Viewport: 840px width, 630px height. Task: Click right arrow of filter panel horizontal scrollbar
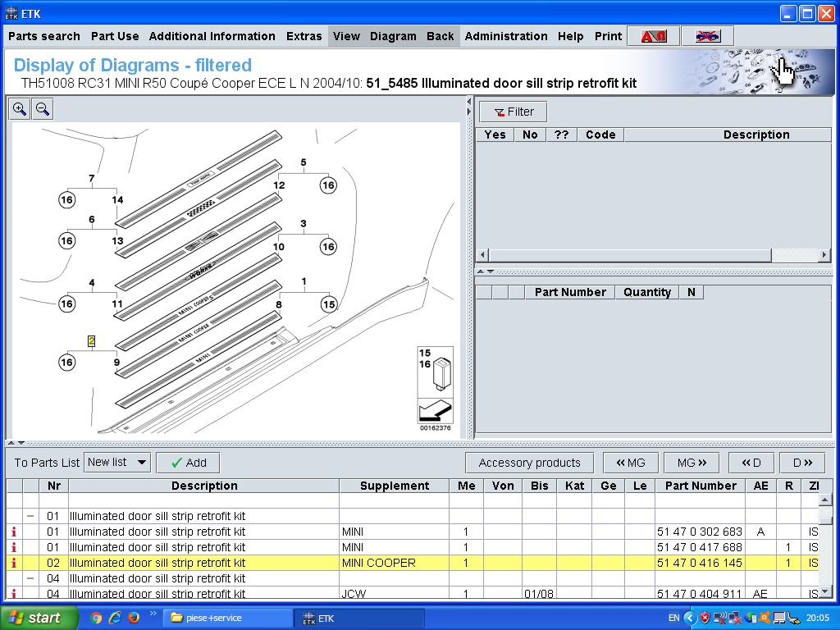tap(824, 255)
